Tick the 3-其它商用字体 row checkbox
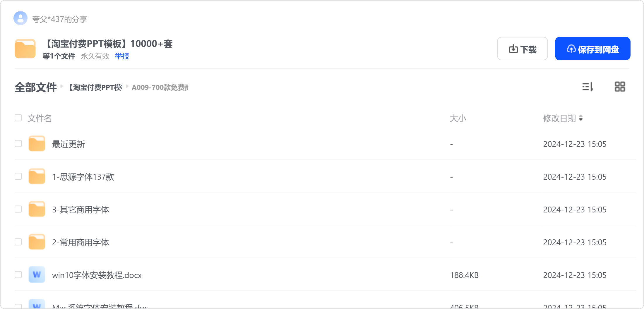This screenshot has height=309, width=644. [x=18, y=209]
